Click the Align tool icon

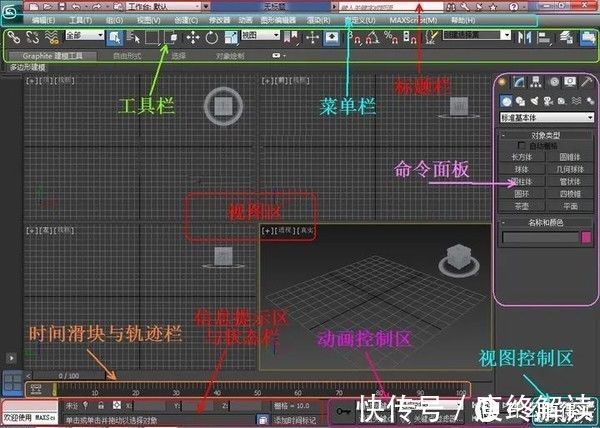(x=543, y=37)
